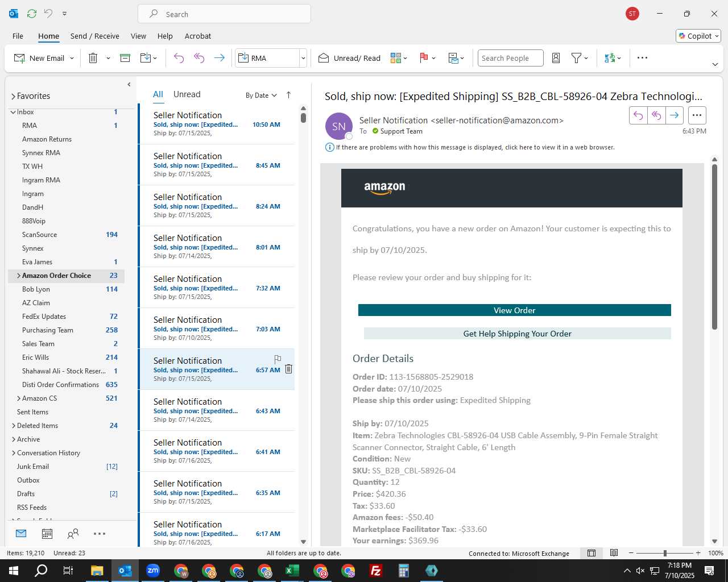Open Zoom from the Windows taskbar

pos(153,571)
